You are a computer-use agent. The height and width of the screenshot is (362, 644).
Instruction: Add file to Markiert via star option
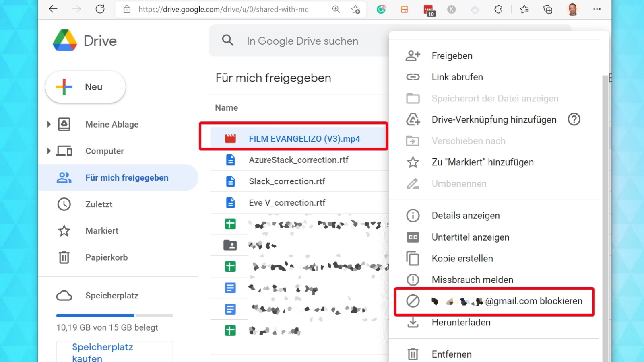click(482, 162)
